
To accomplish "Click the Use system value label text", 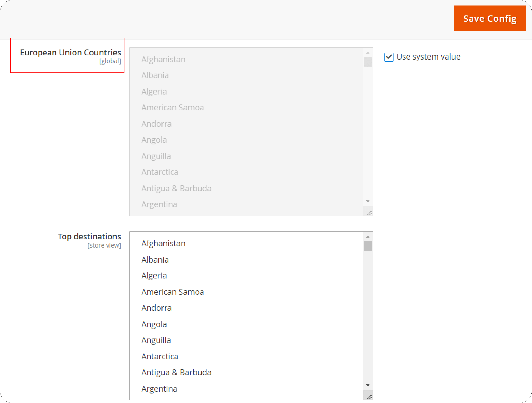I will click(428, 57).
